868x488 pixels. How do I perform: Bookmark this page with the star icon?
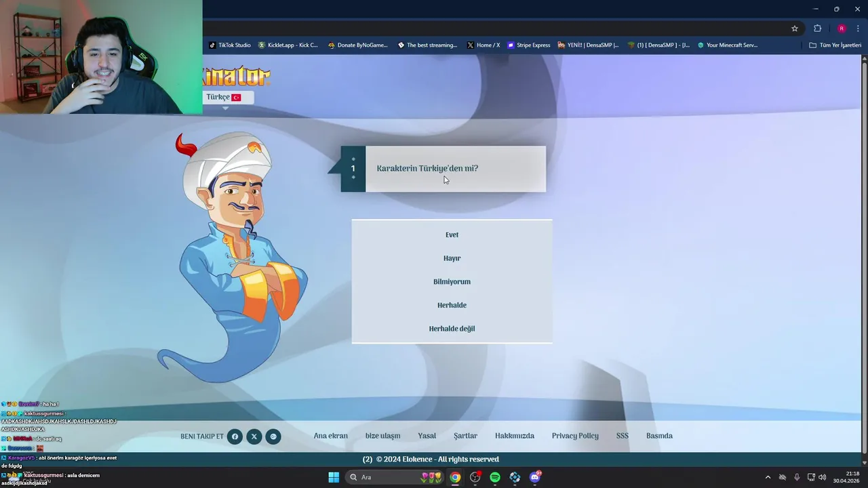pyautogui.click(x=795, y=28)
